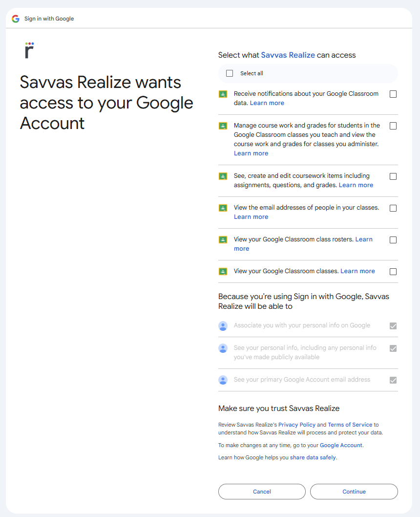
Task: Click Classroom icon beside notifications permission
Action: (x=223, y=94)
